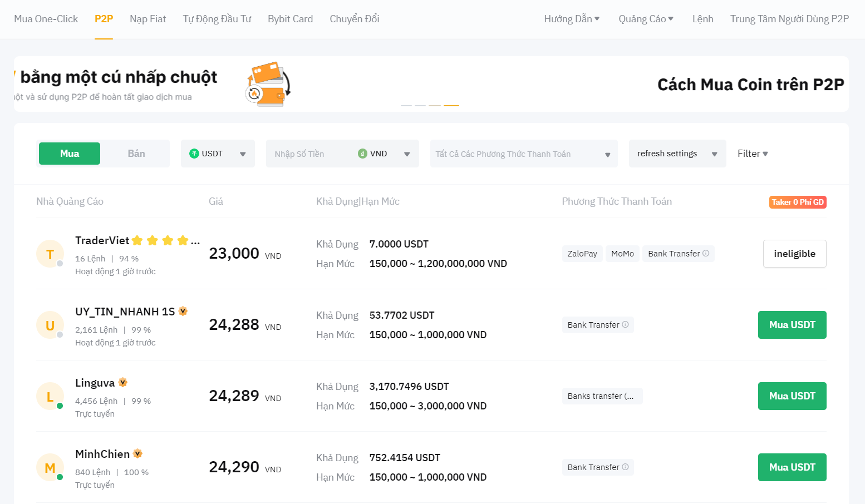Open the Filter dropdown

coord(753,154)
